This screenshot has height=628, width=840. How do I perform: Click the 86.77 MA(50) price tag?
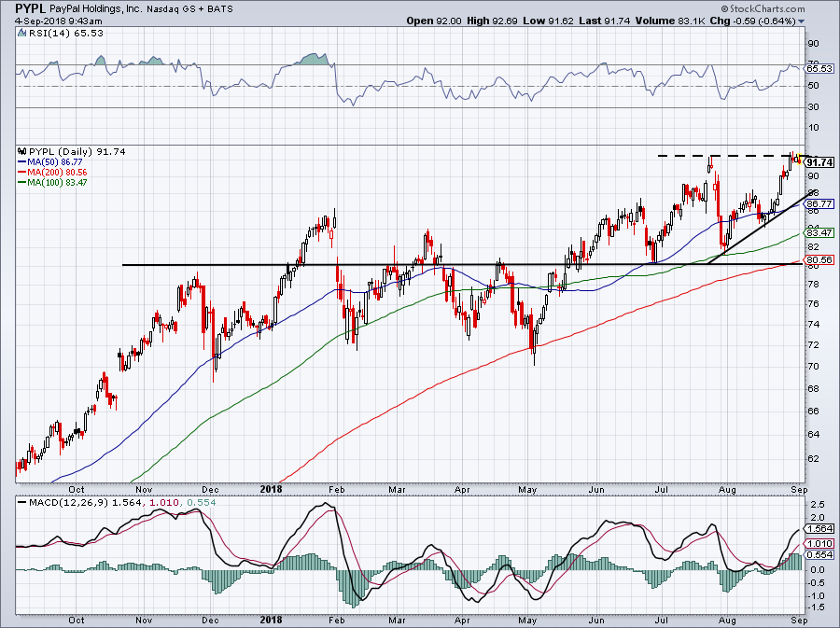[819, 204]
